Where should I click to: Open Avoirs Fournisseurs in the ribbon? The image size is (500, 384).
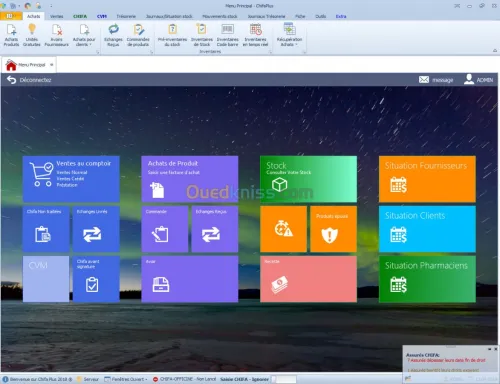pyautogui.click(x=57, y=35)
